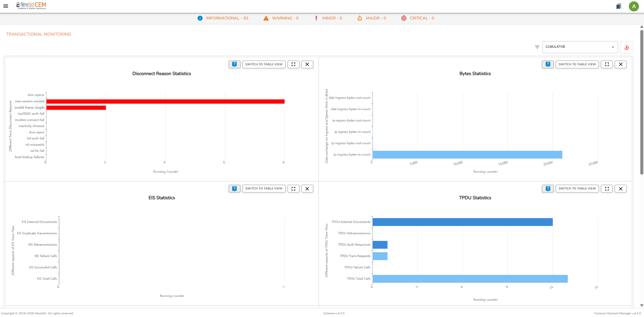Click the invalid-frame-length red bar
The image size is (644, 317).
tap(76, 108)
